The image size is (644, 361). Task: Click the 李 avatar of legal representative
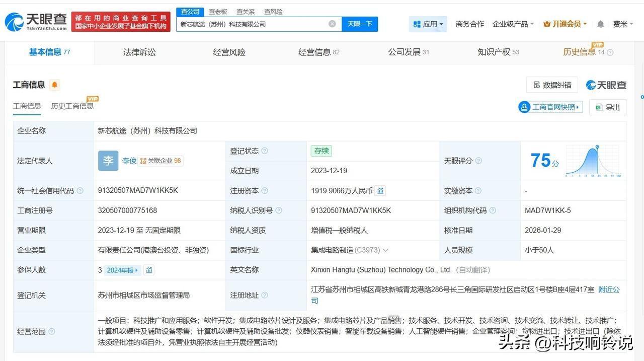[108, 161]
